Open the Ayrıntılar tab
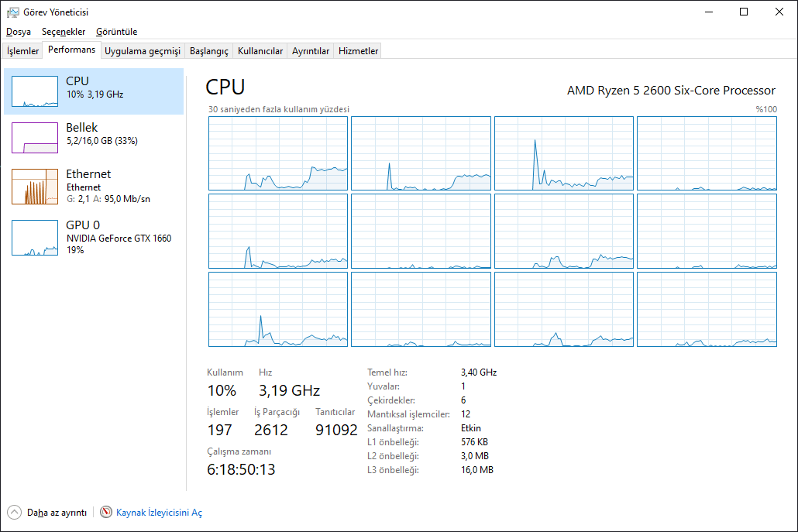 point(311,51)
